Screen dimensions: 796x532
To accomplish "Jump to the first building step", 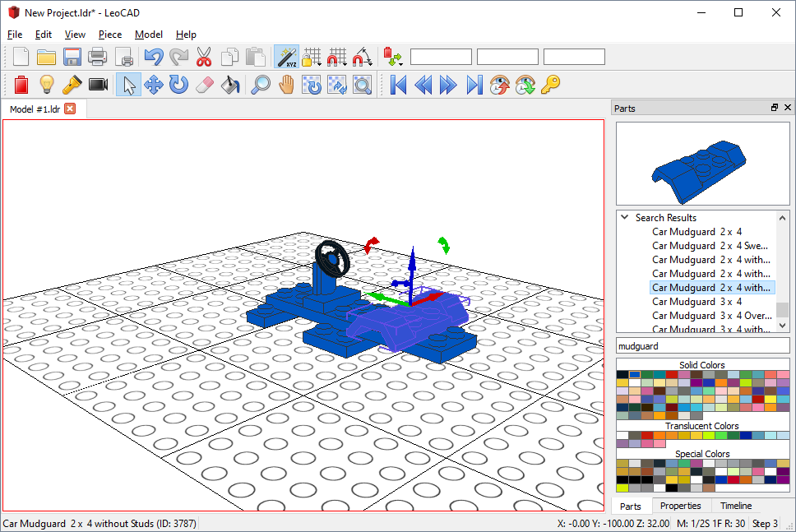I will point(398,85).
